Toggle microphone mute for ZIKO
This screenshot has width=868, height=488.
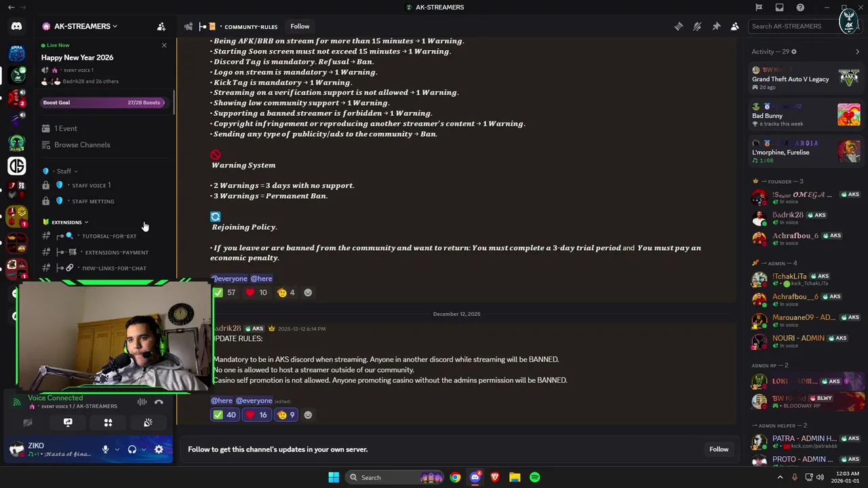coord(105,449)
